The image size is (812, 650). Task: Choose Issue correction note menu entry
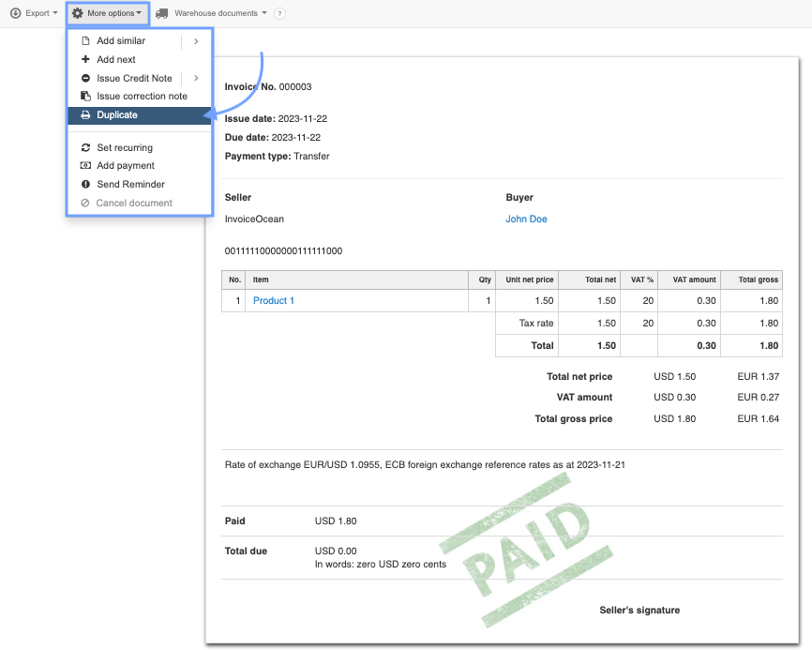click(142, 97)
